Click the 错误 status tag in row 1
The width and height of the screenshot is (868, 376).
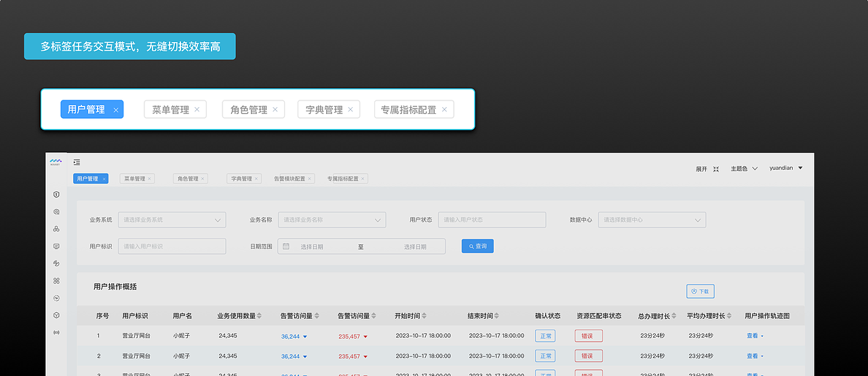coord(588,336)
